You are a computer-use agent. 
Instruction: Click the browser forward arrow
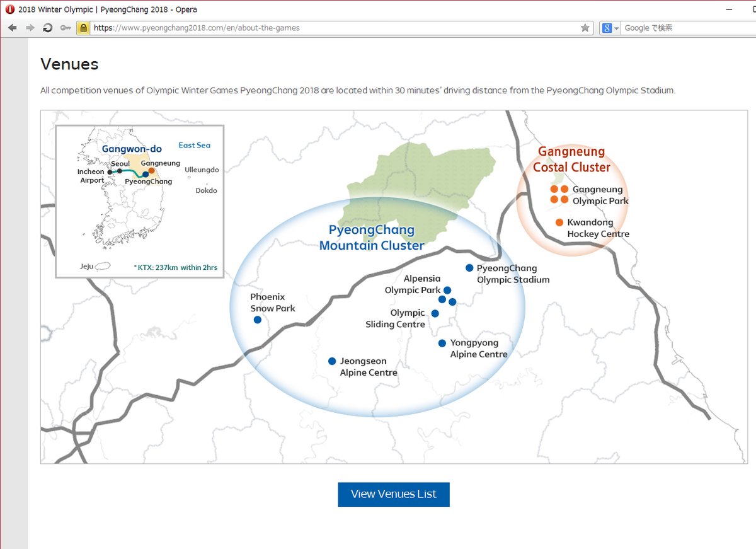pos(30,28)
